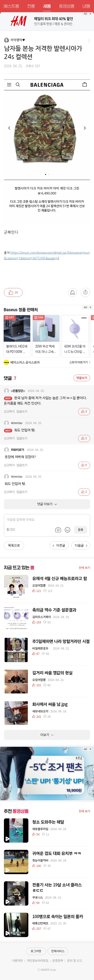The width and height of the screenshot is (94, 980).
Task: Click the share icon below post
Action: point(85,292)
